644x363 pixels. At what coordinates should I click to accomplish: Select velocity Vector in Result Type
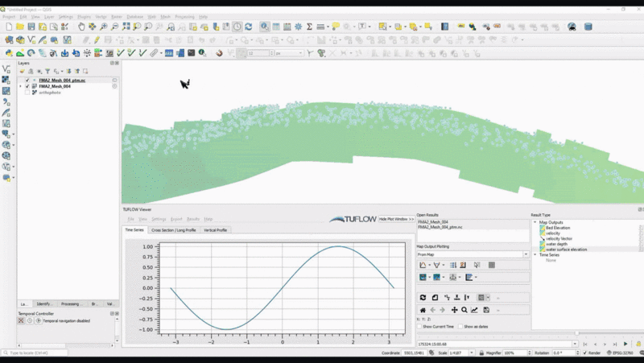pos(559,238)
